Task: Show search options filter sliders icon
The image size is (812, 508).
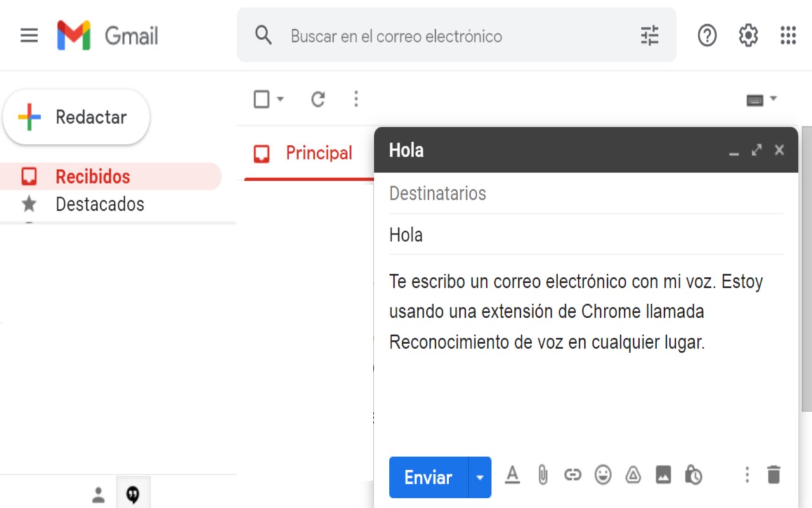Action: 650,36
